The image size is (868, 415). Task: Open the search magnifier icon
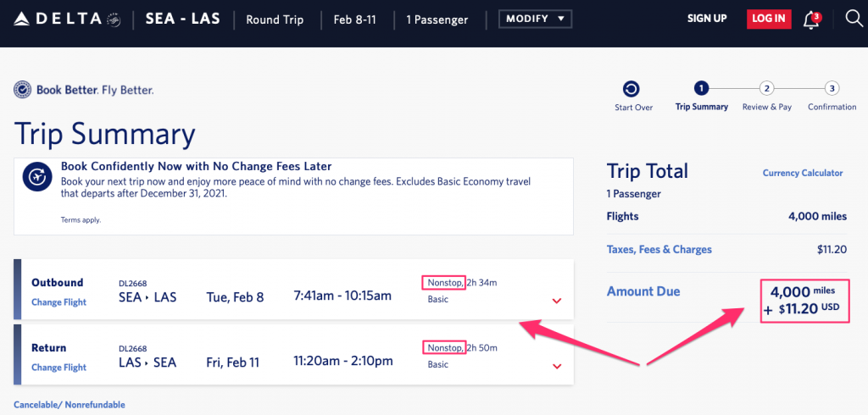point(854,19)
